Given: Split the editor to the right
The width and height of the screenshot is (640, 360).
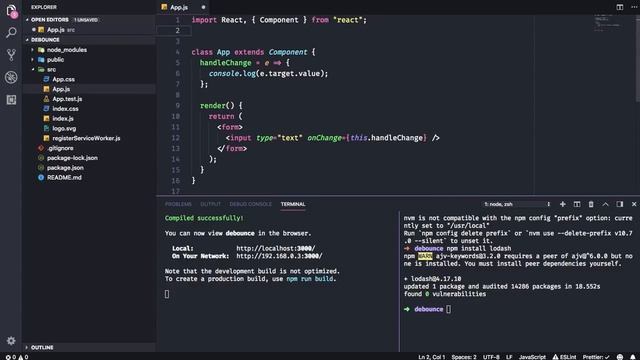Looking at the screenshot, I should click(x=620, y=7).
